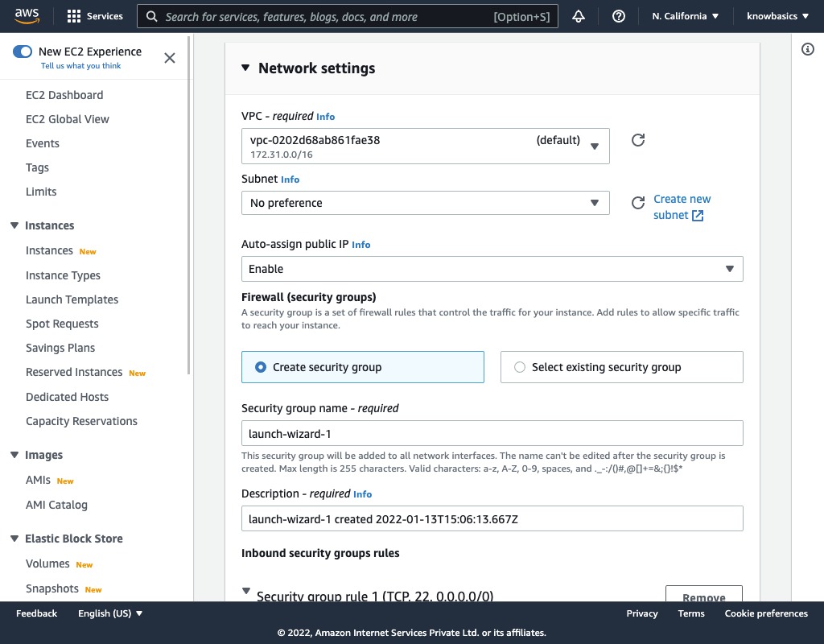The width and height of the screenshot is (824, 644).
Task: Choose Select existing security group option
Action: [x=622, y=367]
